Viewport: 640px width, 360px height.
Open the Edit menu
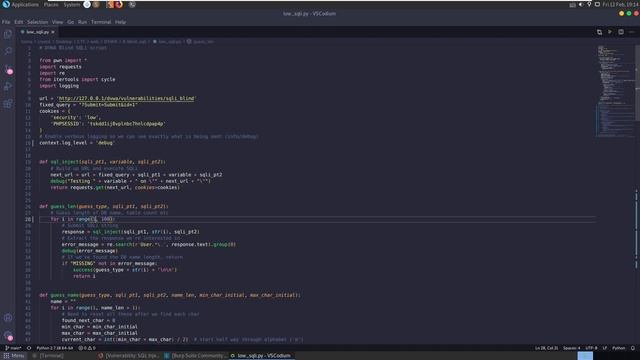pos(19,22)
